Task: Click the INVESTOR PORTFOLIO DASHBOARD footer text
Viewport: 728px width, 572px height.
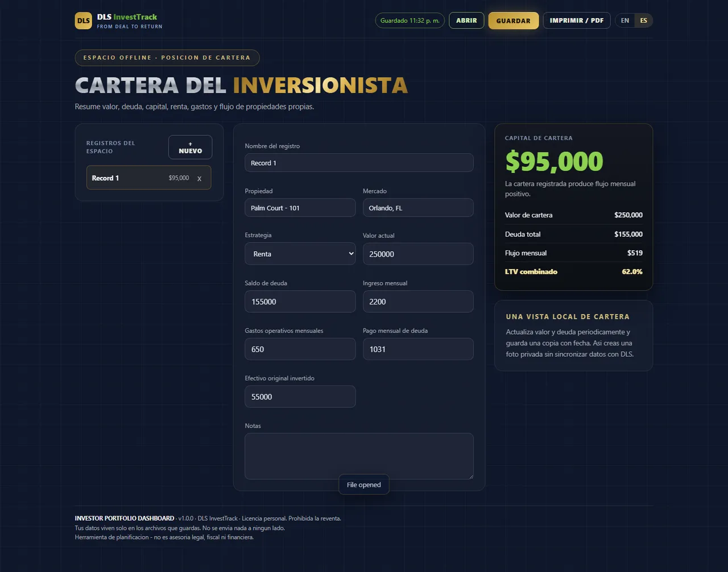Action: tap(125, 518)
